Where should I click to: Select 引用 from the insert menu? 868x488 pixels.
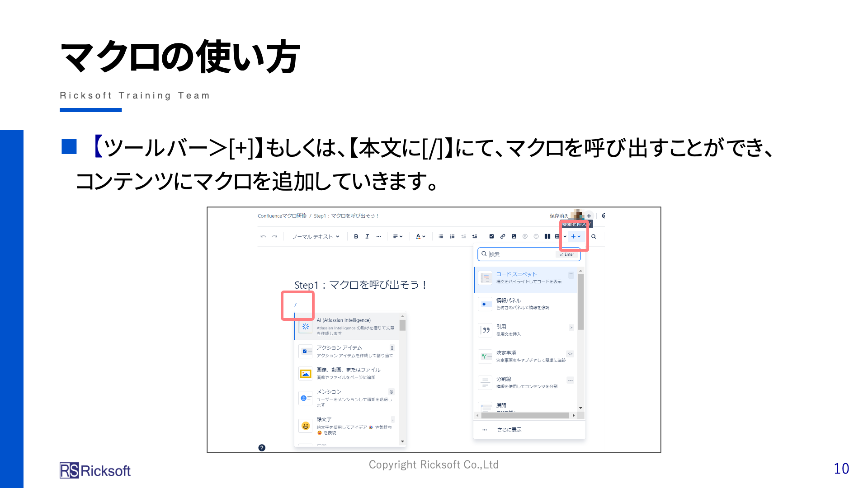click(526, 330)
